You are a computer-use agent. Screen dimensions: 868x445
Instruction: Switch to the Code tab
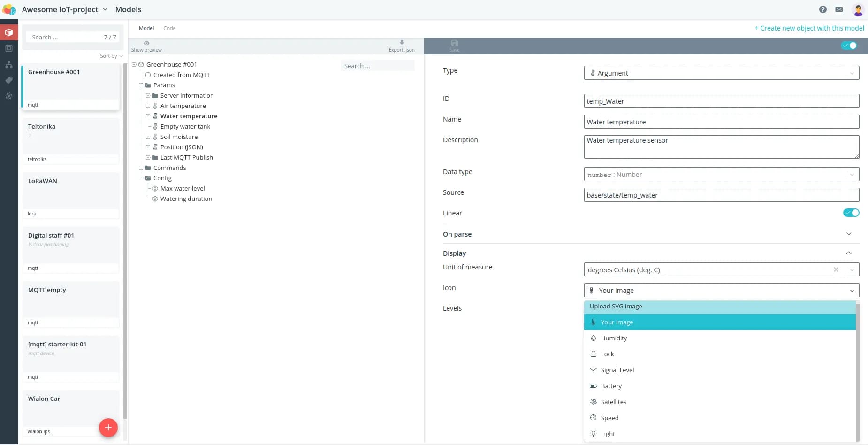click(169, 28)
